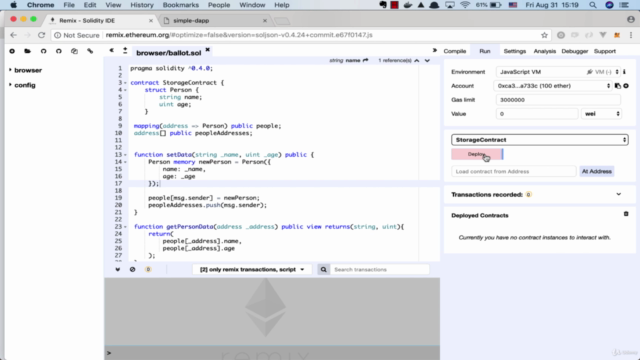
Task: Click the At Address button
Action: tap(596, 171)
